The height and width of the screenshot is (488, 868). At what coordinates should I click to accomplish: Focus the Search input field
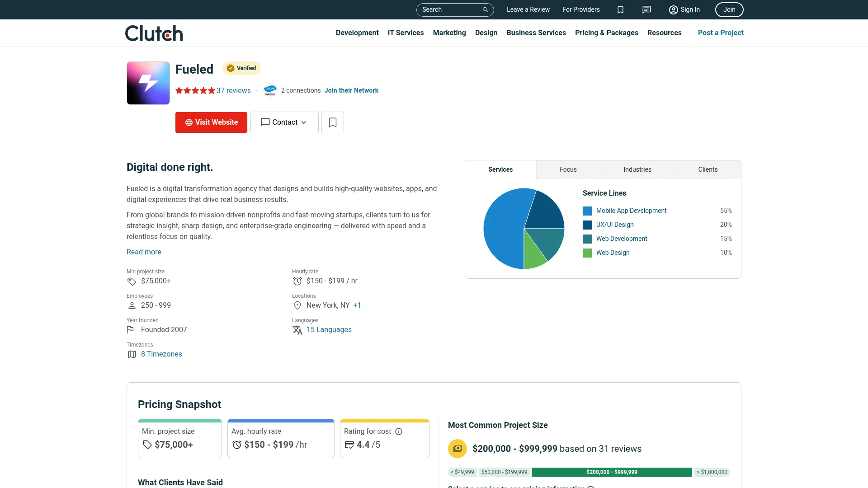(x=455, y=9)
